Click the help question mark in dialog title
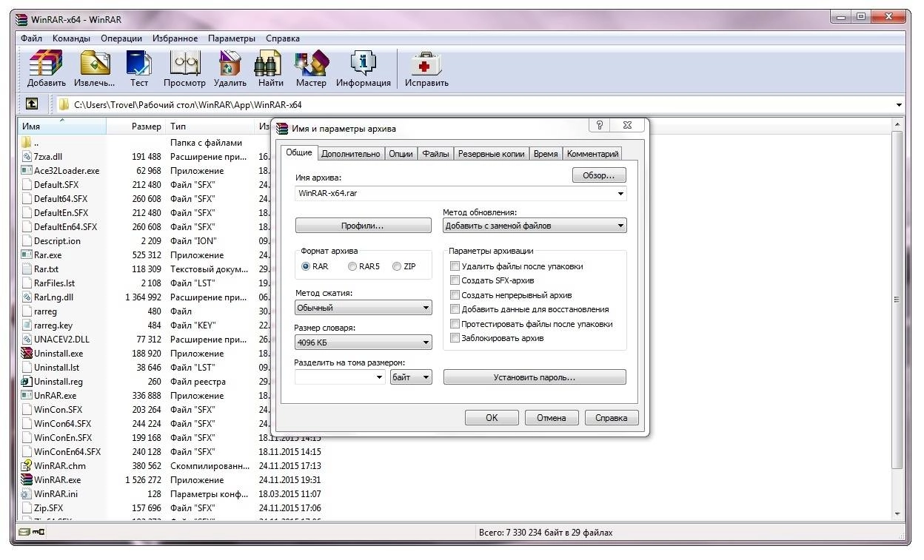 coord(600,126)
